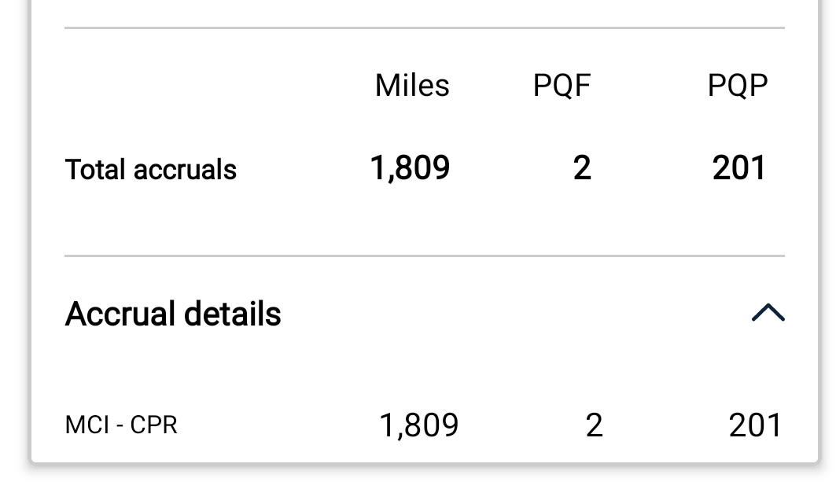Click blank space between Accrual details and chevron
The image size is (836, 504).
511,314
